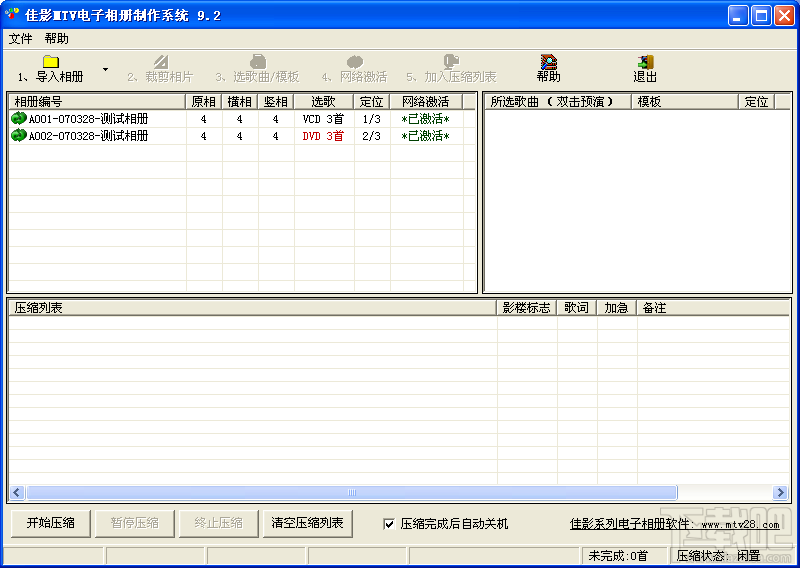This screenshot has width=800, height=568.
Task: Click *已激活* in the A002 row
Action: click(426, 136)
